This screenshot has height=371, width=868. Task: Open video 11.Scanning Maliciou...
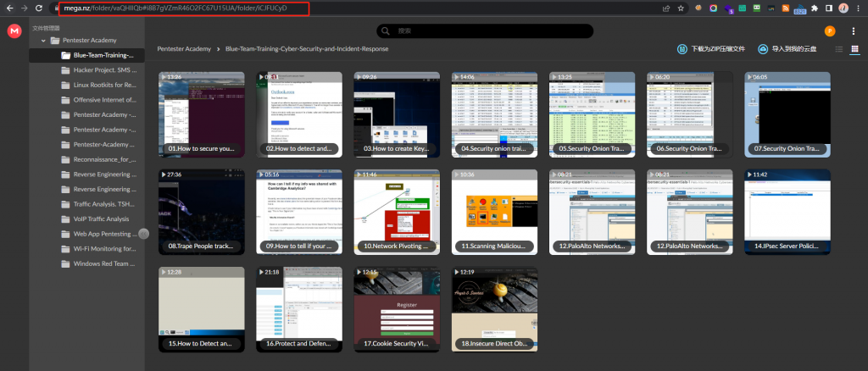tap(494, 212)
